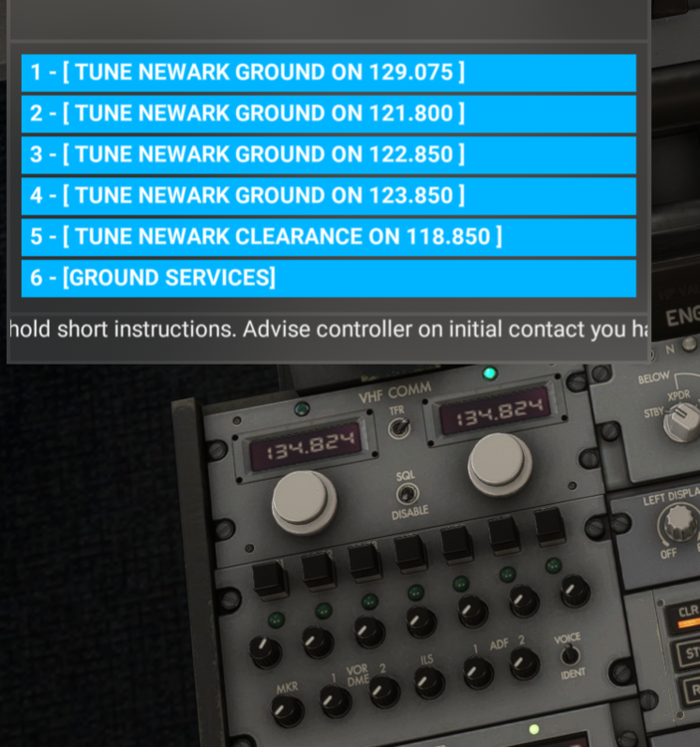
Task: Flip the VHF COMM TFR switch
Action: [x=399, y=426]
